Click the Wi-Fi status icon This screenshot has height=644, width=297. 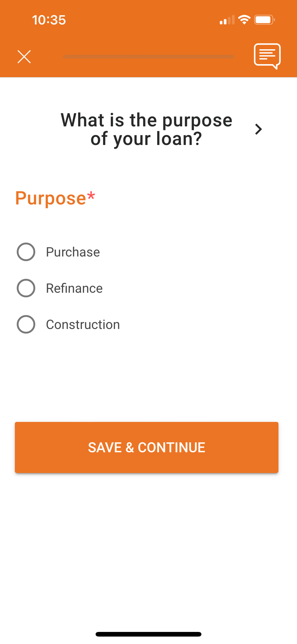click(x=244, y=20)
